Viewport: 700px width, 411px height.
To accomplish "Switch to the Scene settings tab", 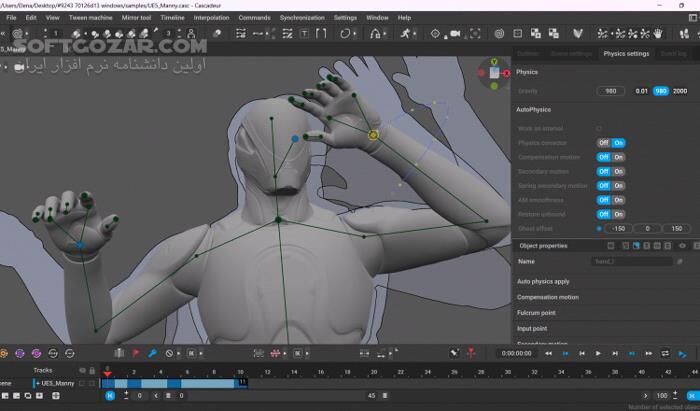I will click(571, 54).
